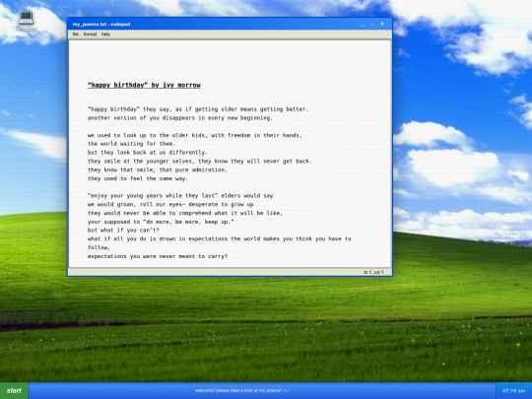This screenshot has width=532, height=399.
Task: Click the green start button
Action: (14, 391)
